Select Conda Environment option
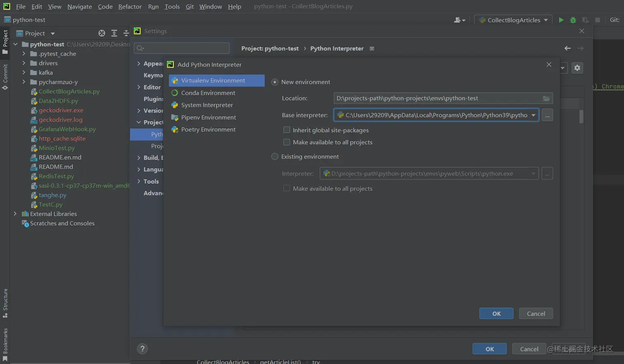This screenshot has height=364, width=624. (216, 93)
